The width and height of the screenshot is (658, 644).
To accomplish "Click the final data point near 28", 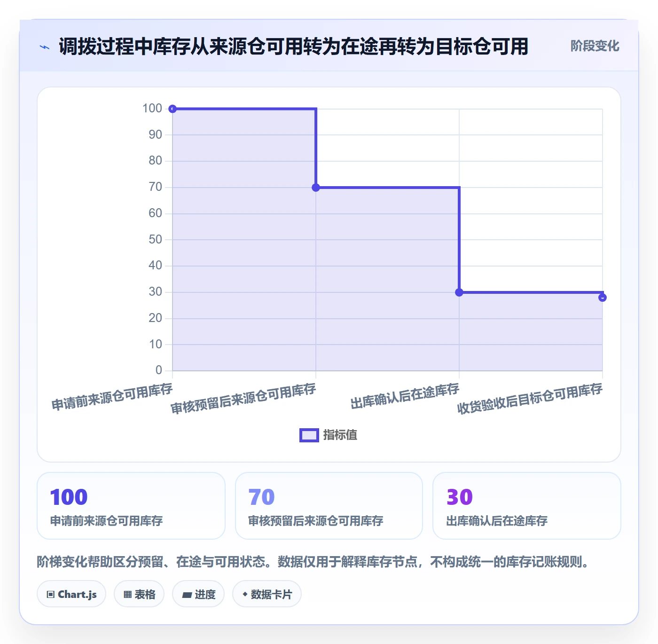I will tap(603, 298).
